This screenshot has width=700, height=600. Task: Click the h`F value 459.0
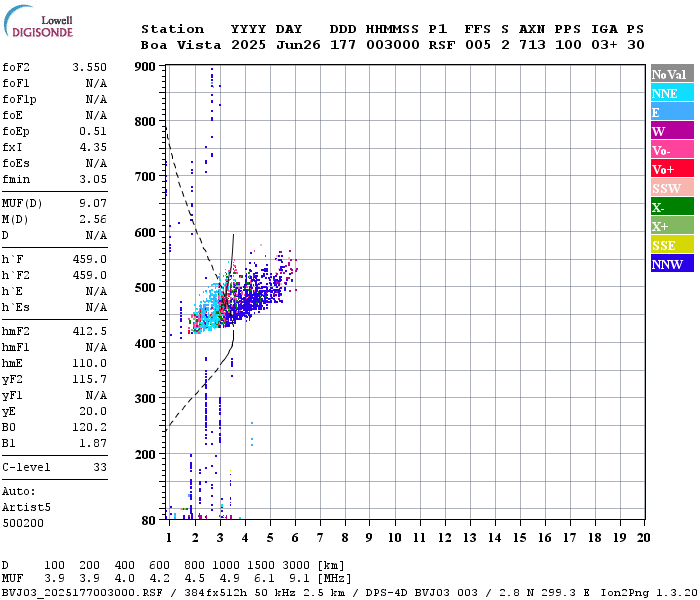tap(90, 259)
